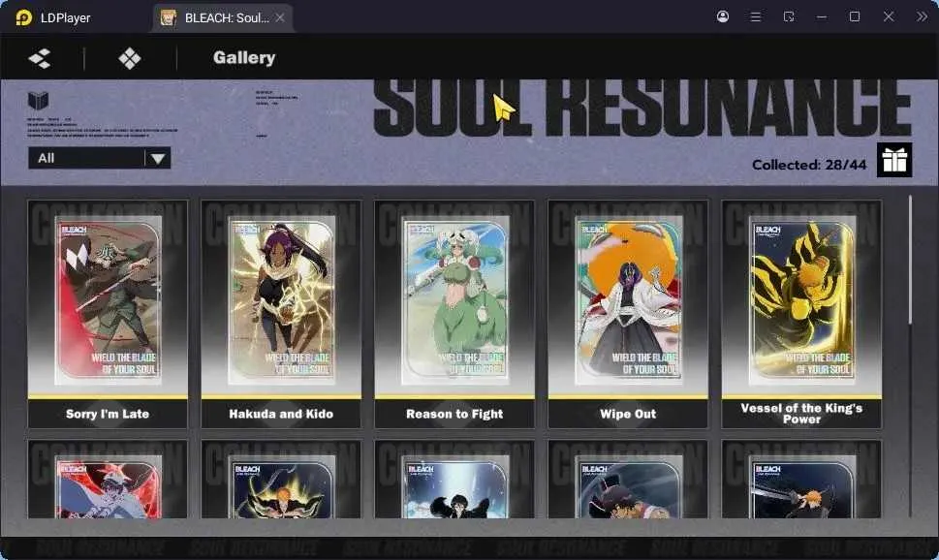Open the All filter dropdown
Viewport: 939px width, 560px height.
click(100, 158)
